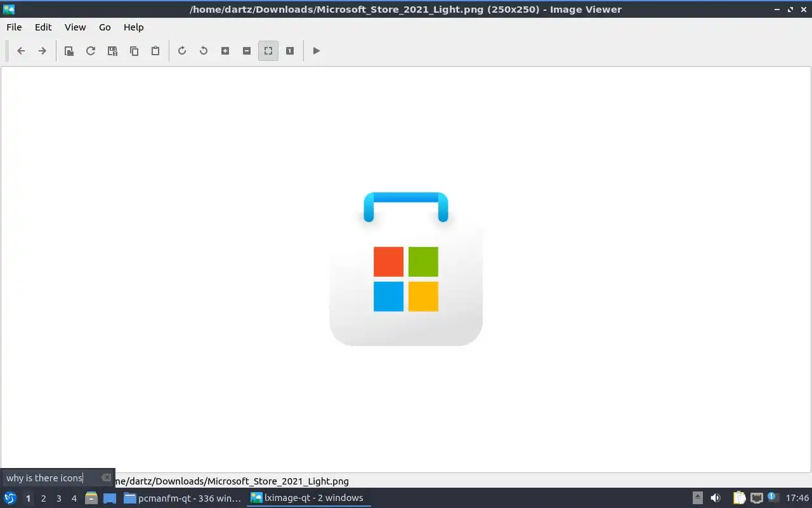Open the volume control in tray
This screenshot has height=508, width=812.
click(x=715, y=498)
